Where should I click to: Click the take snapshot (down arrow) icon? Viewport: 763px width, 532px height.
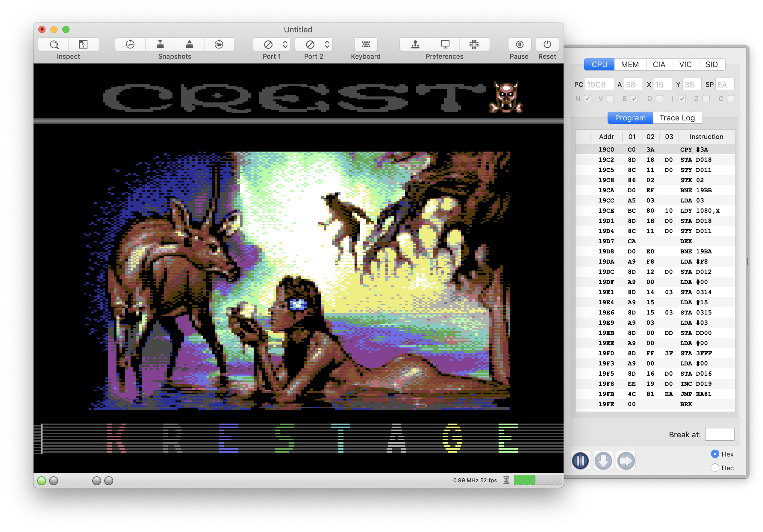click(x=160, y=44)
